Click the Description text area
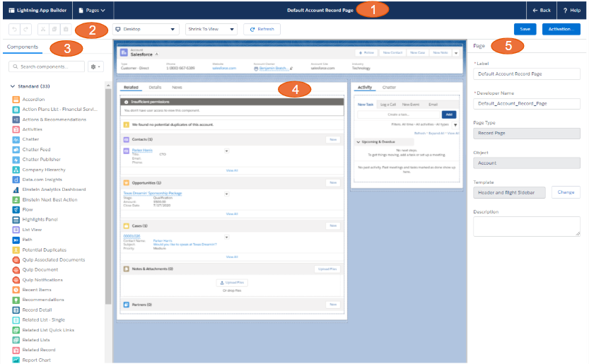The height and width of the screenshot is (364, 589). (x=527, y=226)
